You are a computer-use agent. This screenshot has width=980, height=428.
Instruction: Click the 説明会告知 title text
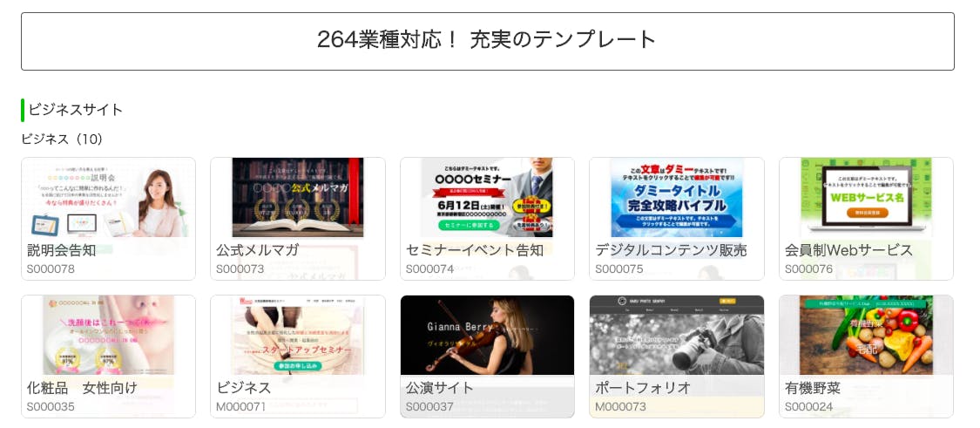[62, 250]
